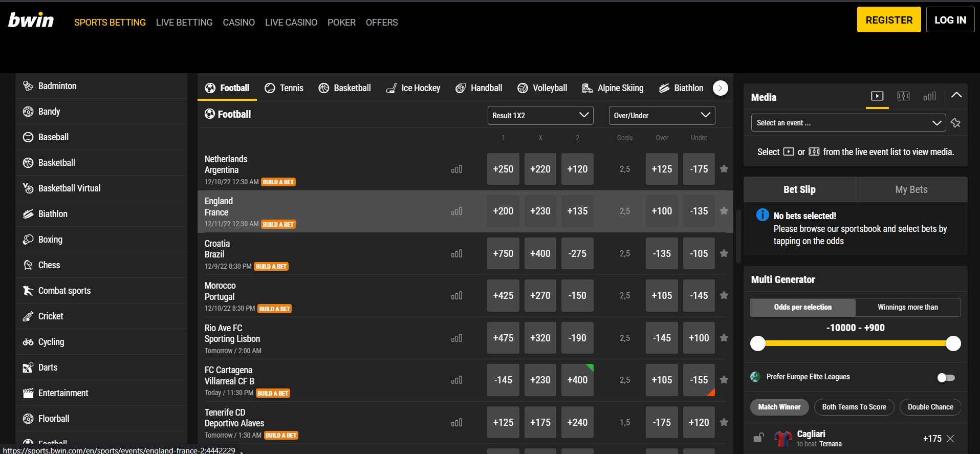This screenshot has width=980, height=454.
Task: Favorite the England vs France match star
Action: point(724,211)
